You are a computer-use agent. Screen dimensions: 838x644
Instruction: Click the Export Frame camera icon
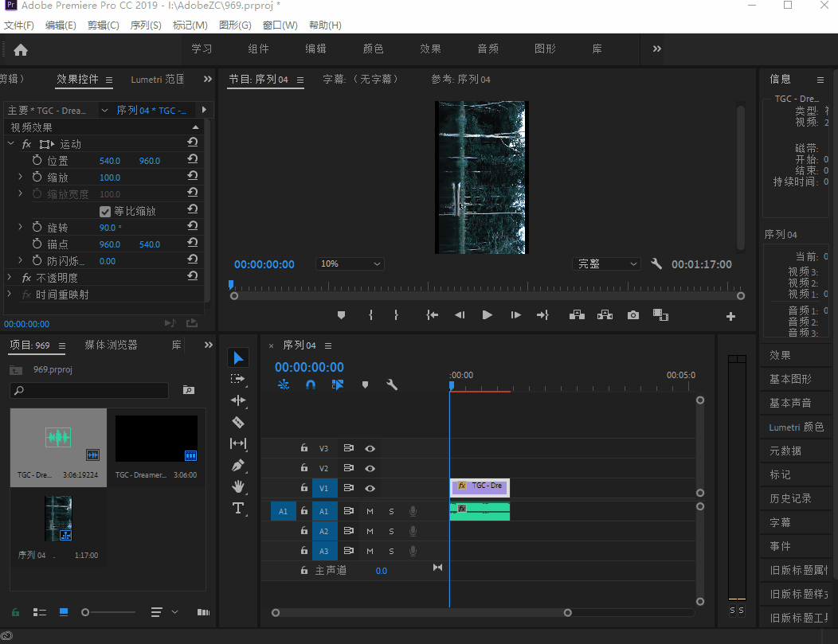(632, 315)
